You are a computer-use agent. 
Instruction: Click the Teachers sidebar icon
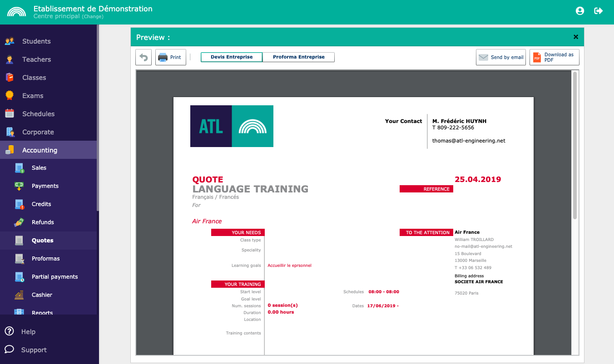(10, 59)
